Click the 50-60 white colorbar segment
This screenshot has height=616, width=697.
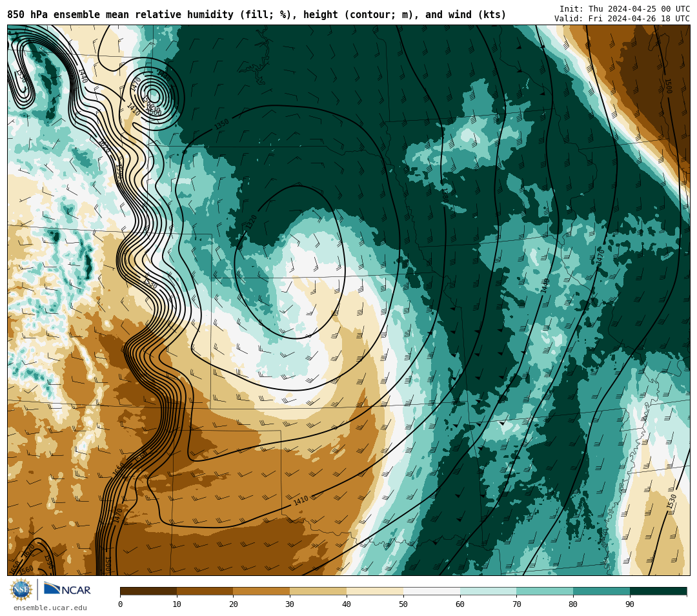click(432, 591)
